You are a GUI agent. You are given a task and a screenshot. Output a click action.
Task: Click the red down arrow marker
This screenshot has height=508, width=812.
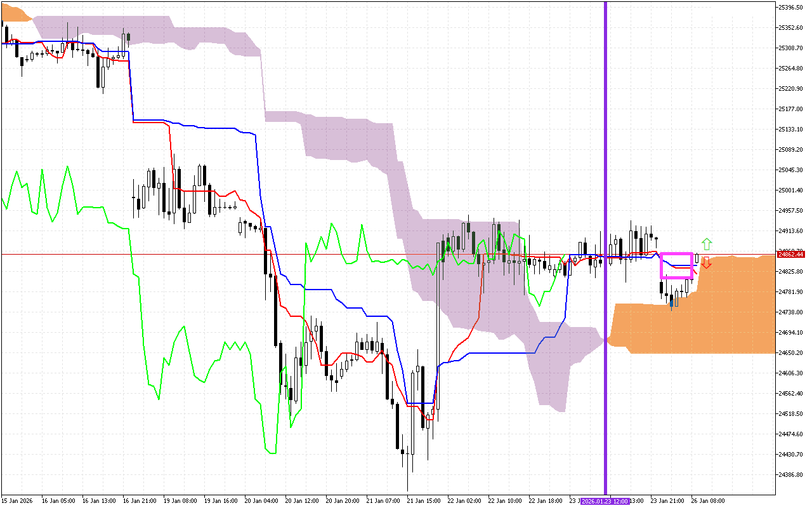(706, 262)
